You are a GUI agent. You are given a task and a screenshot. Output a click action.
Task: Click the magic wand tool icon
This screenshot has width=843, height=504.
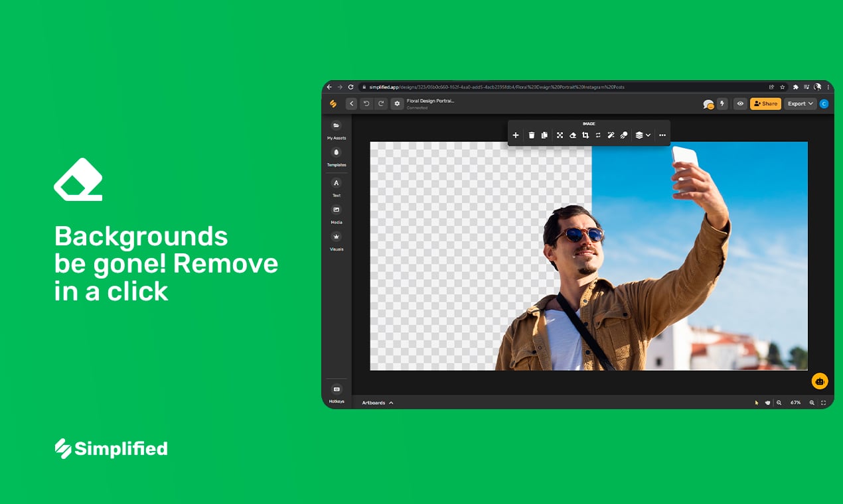(611, 135)
